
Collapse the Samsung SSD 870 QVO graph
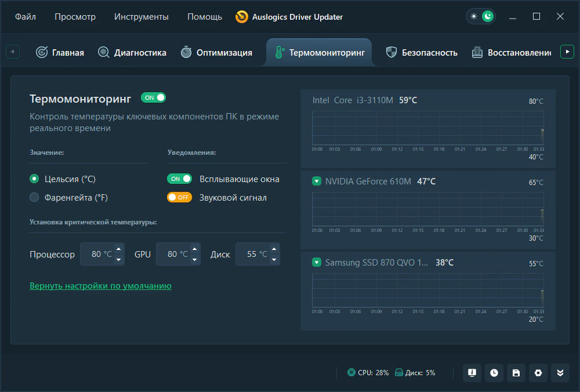(317, 263)
